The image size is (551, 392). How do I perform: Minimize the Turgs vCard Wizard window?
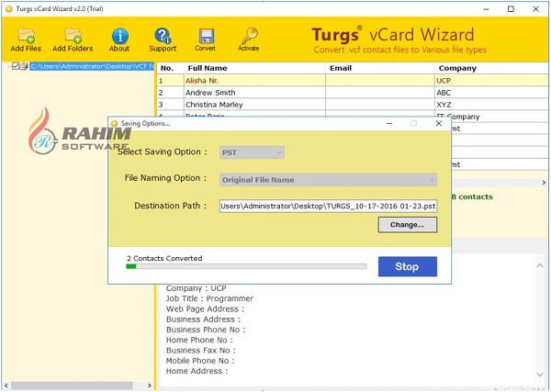coord(487,9)
